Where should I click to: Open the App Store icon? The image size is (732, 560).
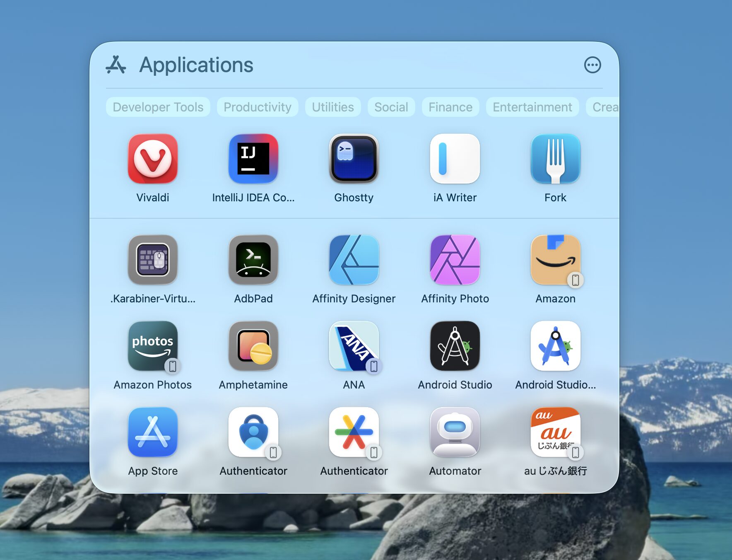(153, 432)
